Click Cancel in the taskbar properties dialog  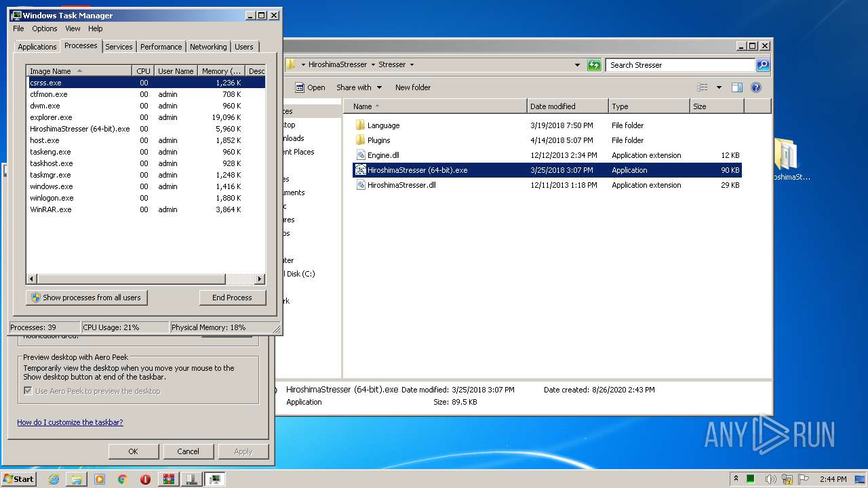pos(189,451)
